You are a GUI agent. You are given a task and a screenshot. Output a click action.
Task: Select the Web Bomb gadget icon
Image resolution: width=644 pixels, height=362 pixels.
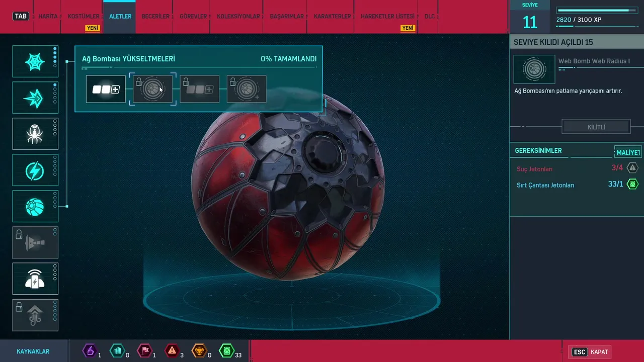35,206
